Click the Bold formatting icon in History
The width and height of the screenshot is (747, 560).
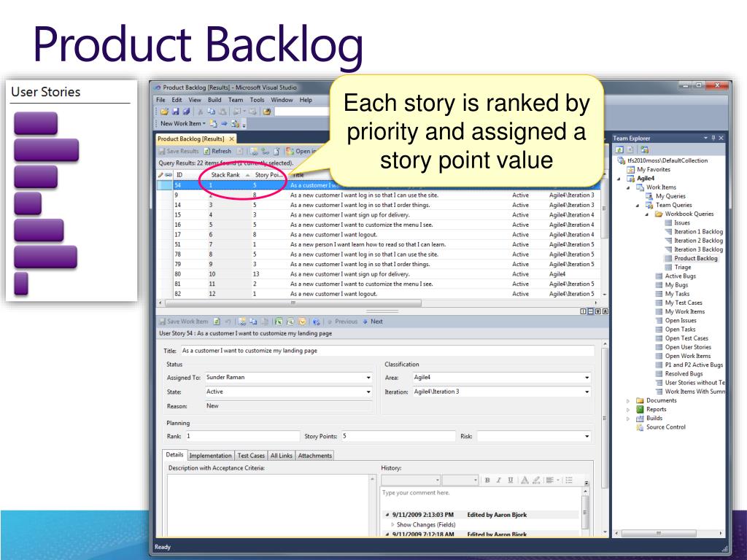pyautogui.click(x=487, y=480)
